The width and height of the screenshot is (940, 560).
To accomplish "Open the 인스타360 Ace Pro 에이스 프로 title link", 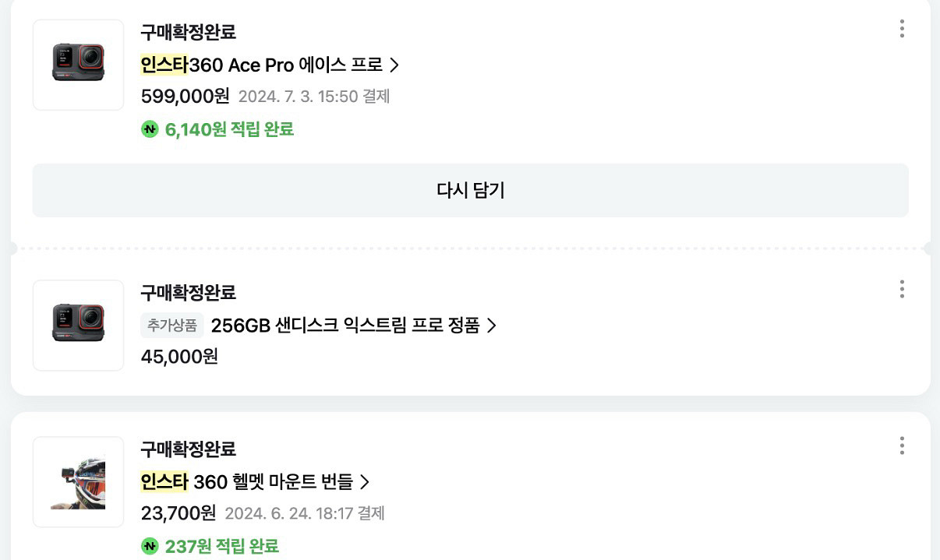I will pos(262,65).
